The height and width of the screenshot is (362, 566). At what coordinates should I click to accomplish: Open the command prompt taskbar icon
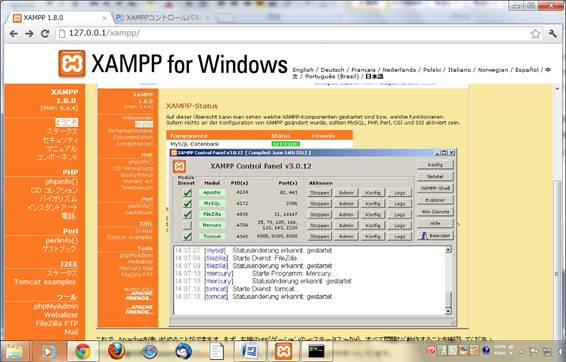(x=316, y=351)
